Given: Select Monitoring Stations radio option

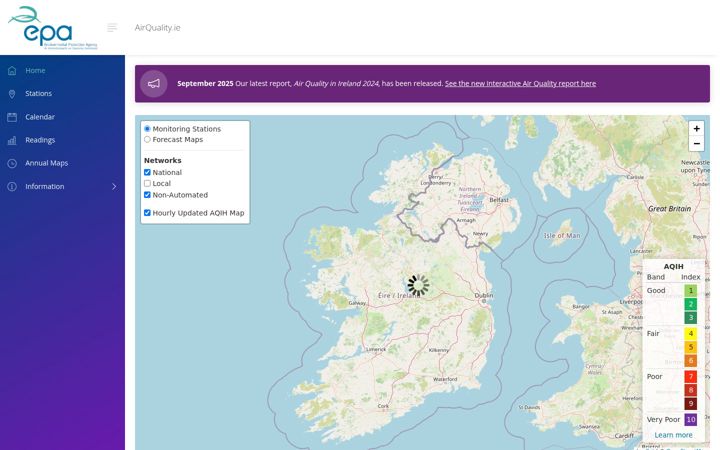Looking at the screenshot, I should click(x=147, y=129).
